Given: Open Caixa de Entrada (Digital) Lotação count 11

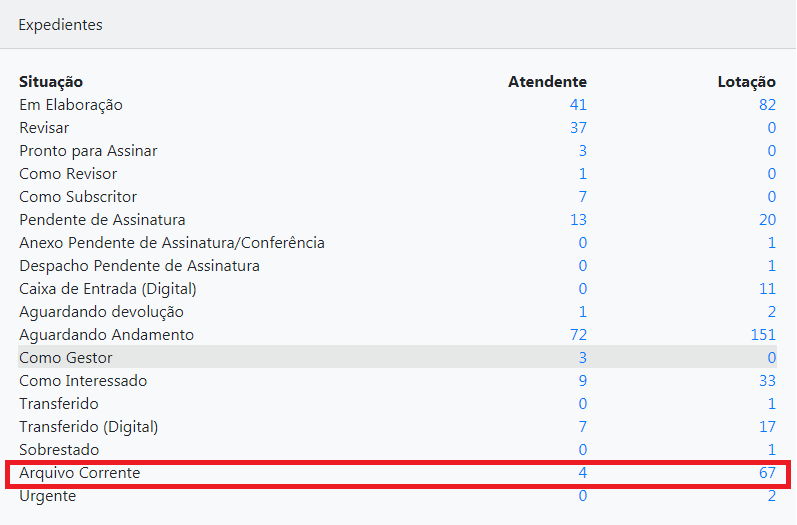Looking at the screenshot, I should point(767,289).
